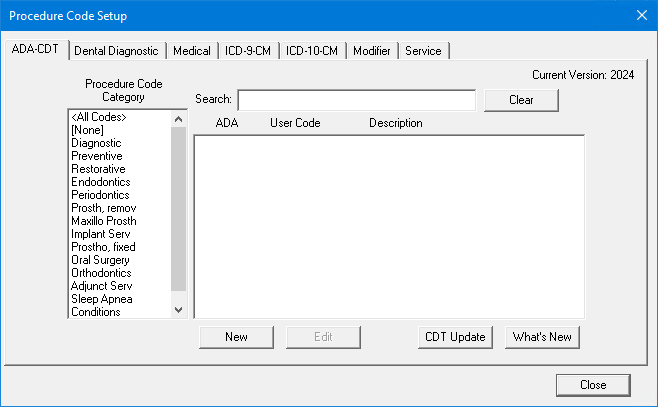Open the ICD-10-CM tab

click(x=312, y=51)
